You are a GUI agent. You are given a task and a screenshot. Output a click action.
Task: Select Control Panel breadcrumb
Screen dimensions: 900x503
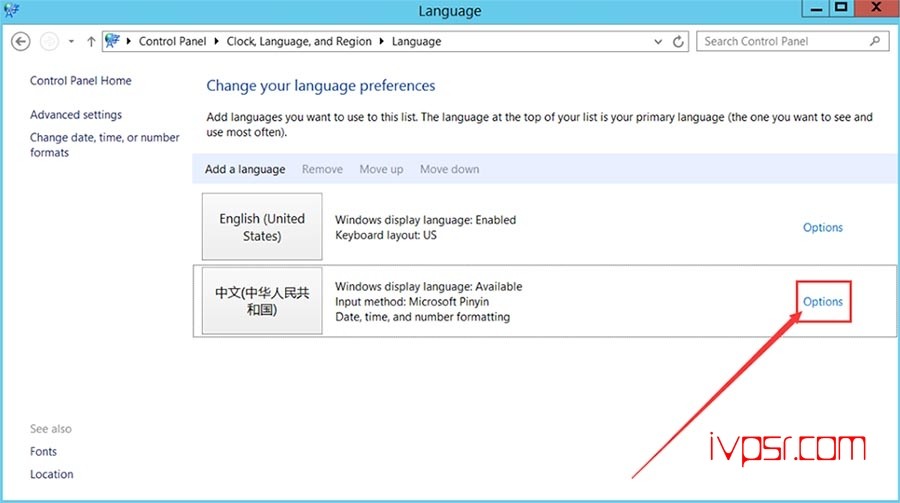(x=172, y=41)
